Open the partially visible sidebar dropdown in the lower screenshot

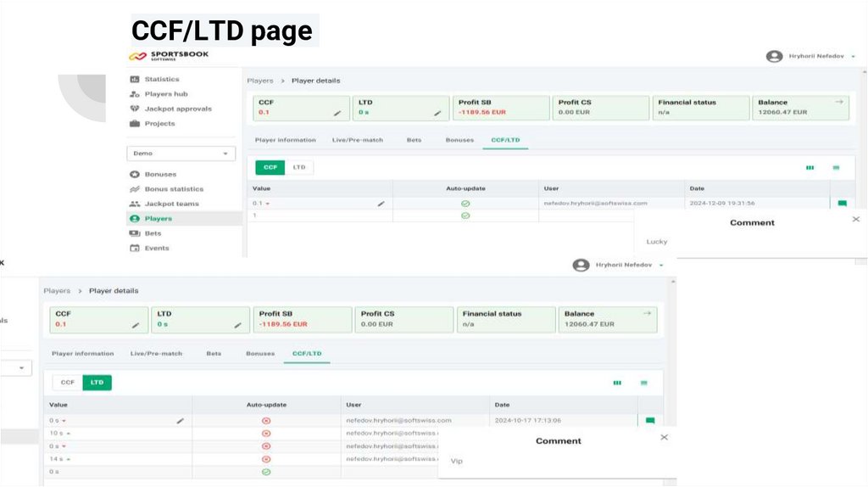point(15,368)
